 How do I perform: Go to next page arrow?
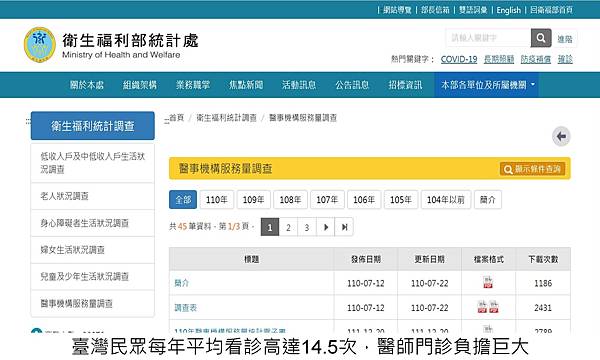(326, 227)
